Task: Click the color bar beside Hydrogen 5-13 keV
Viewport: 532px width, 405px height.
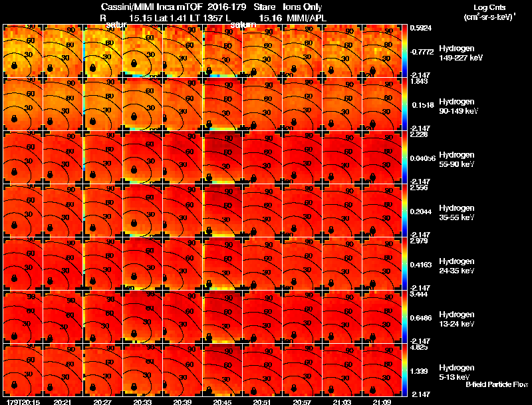Action: click(x=404, y=370)
